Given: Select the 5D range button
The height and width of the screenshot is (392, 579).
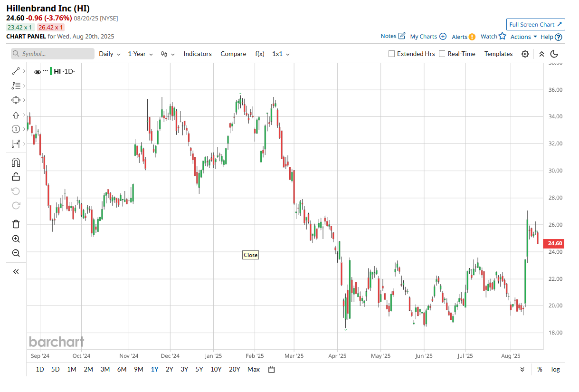Looking at the screenshot, I should click(56, 369).
